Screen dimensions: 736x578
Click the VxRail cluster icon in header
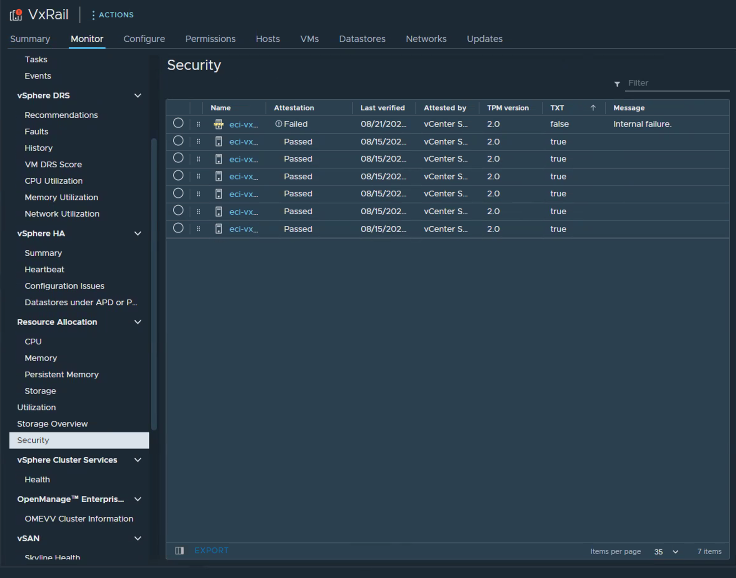[x=16, y=14]
